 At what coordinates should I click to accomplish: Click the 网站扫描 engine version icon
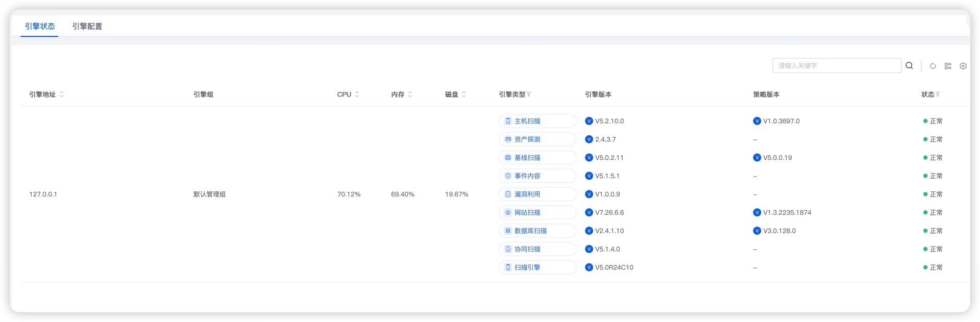(x=589, y=213)
